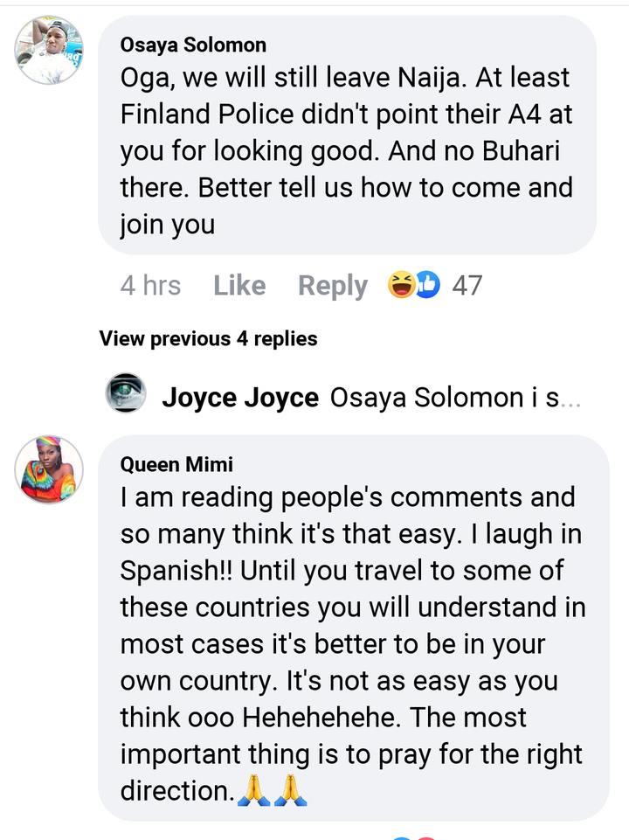Click the second praying hands emoji
Image resolution: width=629 pixels, height=840 pixels.
click(x=290, y=791)
